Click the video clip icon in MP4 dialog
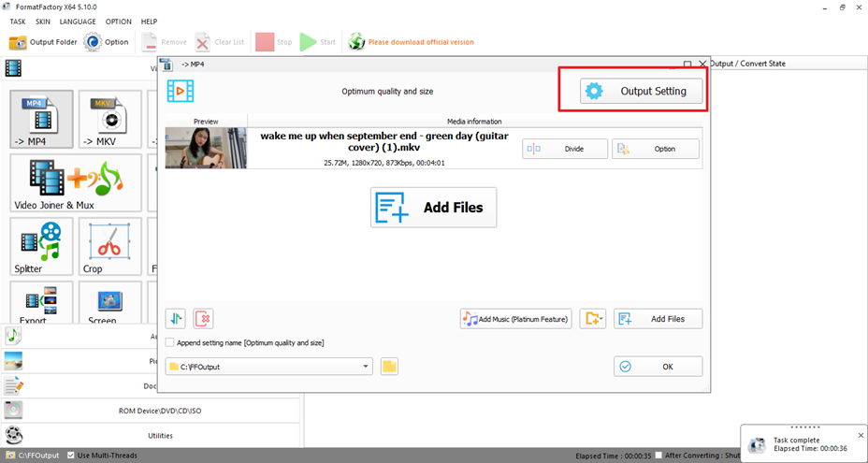The height and width of the screenshot is (463, 868). [x=181, y=91]
